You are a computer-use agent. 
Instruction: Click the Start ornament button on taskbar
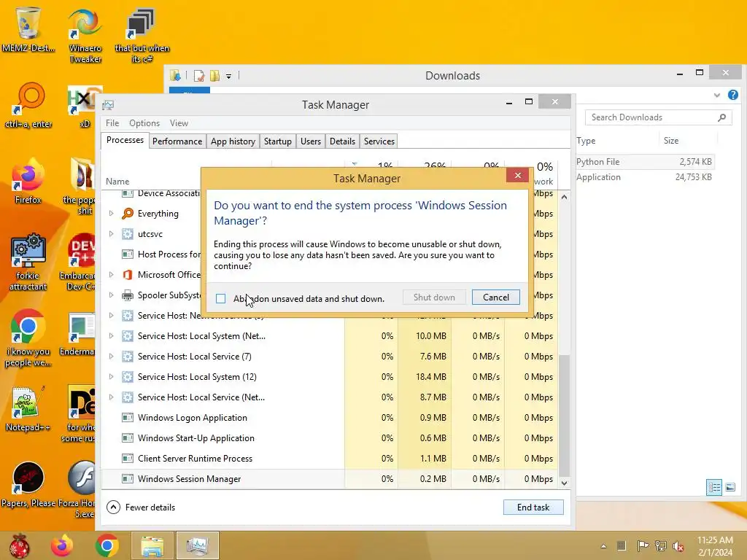pyautogui.click(x=19, y=545)
